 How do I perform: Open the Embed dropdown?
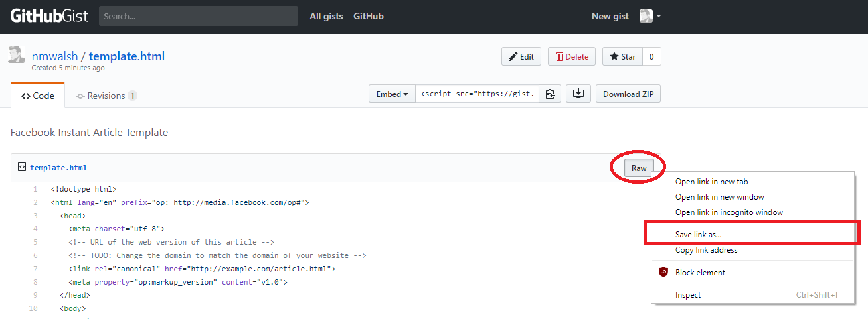point(392,94)
